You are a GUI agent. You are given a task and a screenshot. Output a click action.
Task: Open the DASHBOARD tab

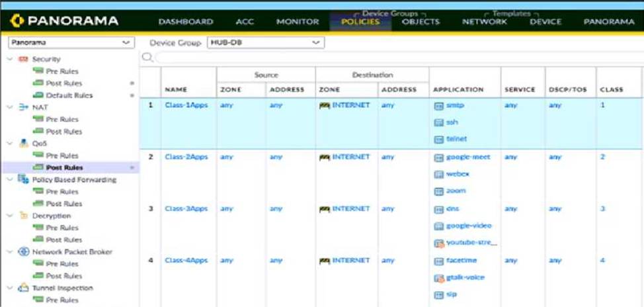tap(186, 22)
